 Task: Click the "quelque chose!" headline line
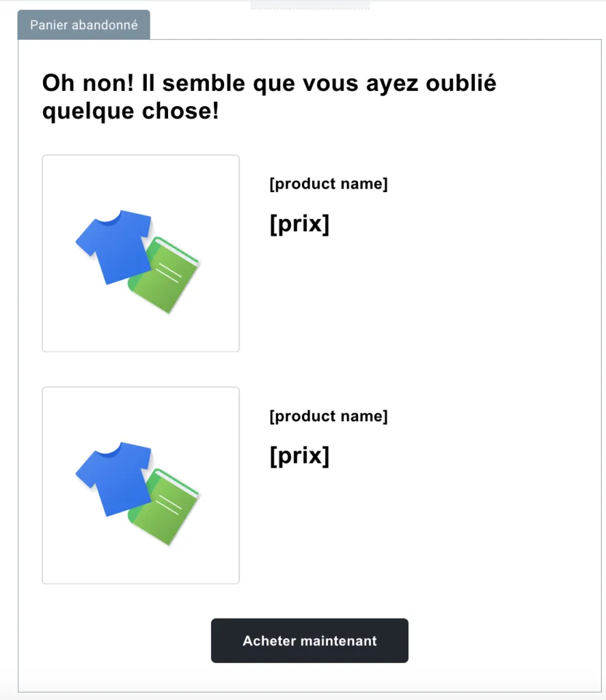[x=130, y=111]
